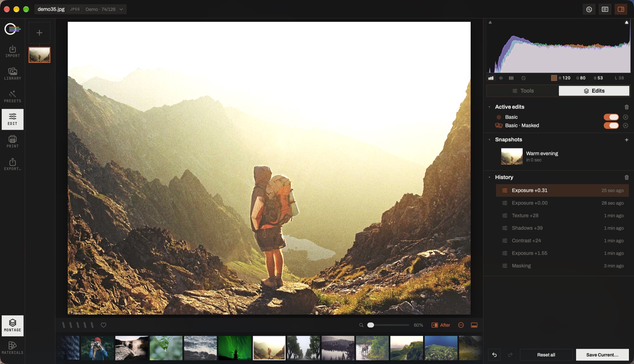Switch to the Tools tab
Image resolution: width=634 pixels, height=364 pixels.
pos(523,91)
